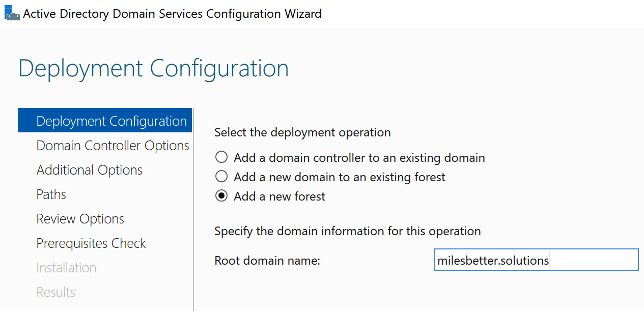Click the wizard title bar server icon
This screenshot has height=311, width=644.
(x=12, y=13)
